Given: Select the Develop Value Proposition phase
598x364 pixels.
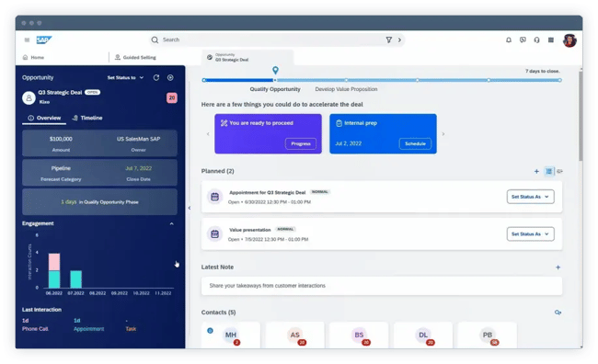Looking at the screenshot, I should pos(346,89).
